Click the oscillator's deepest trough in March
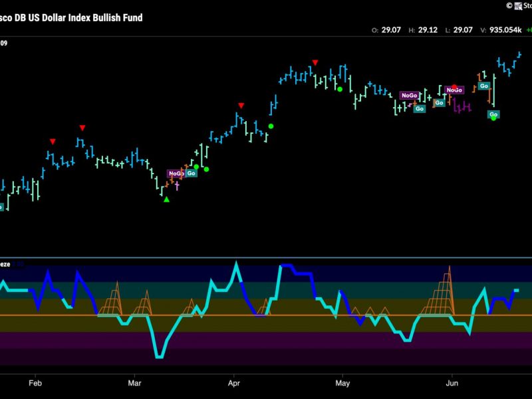 159,356
